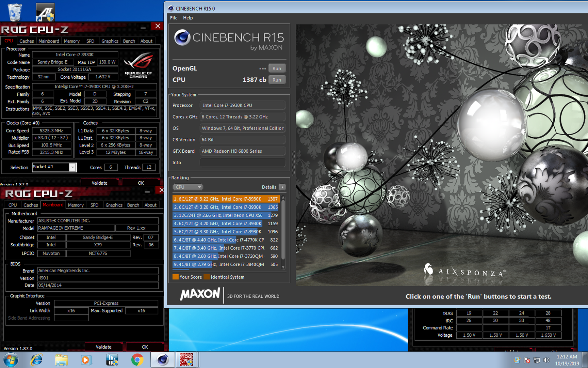Image resolution: width=588 pixels, height=368 pixels.
Task: Click the Your Score orange legend swatch
Action: click(x=176, y=277)
